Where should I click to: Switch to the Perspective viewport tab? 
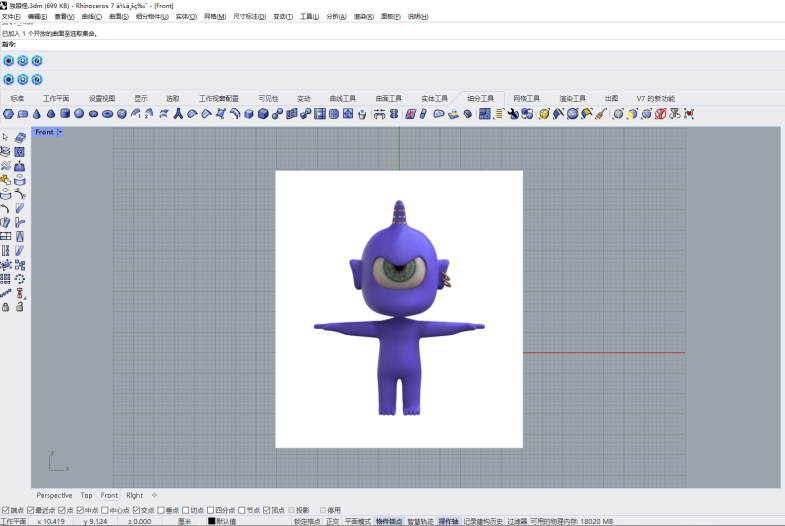[x=54, y=495]
